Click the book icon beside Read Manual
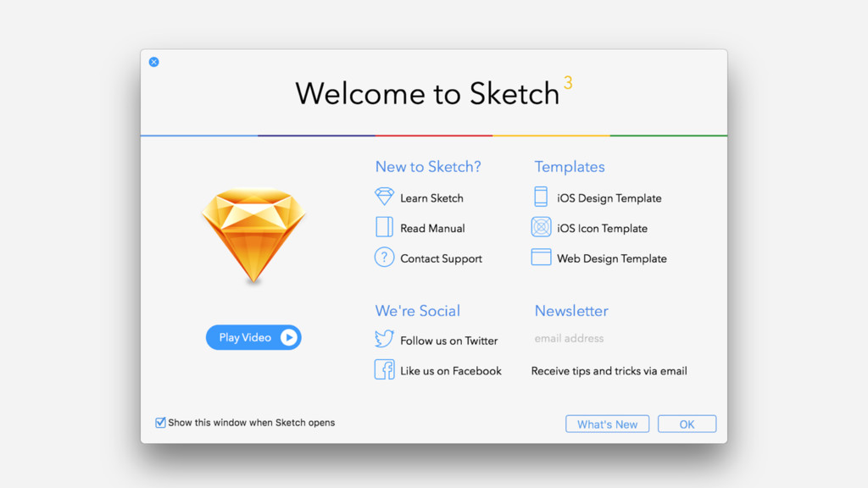 point(384,227)
